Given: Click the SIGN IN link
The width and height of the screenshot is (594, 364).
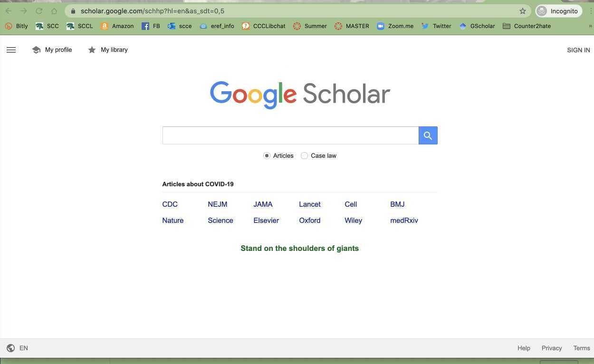Looking at the screenshot, I should click(578, 50).
